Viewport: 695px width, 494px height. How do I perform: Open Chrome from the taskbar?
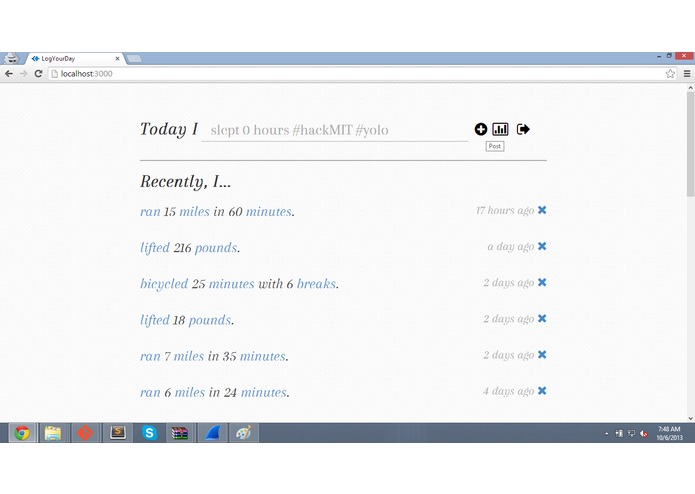(22, 432)
